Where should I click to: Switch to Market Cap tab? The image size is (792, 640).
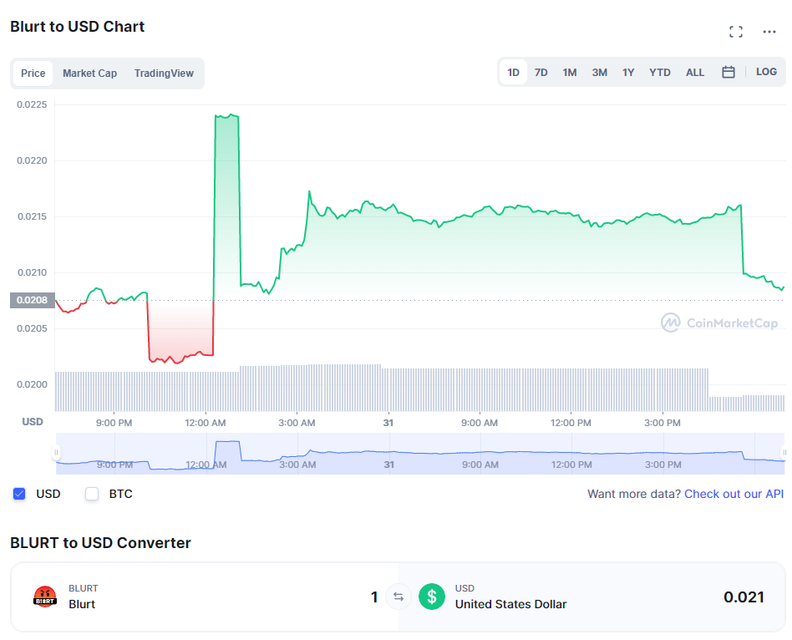pos(89,73)
